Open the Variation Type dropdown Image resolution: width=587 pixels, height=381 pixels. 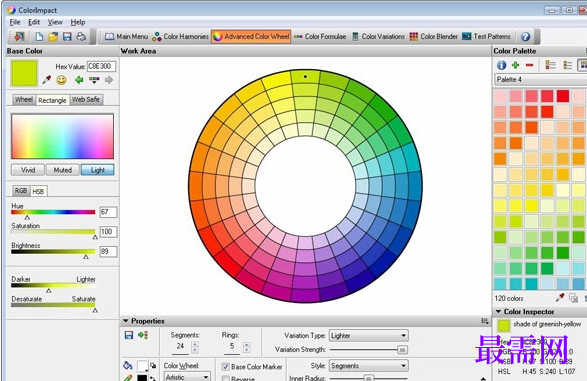[369, 335]
